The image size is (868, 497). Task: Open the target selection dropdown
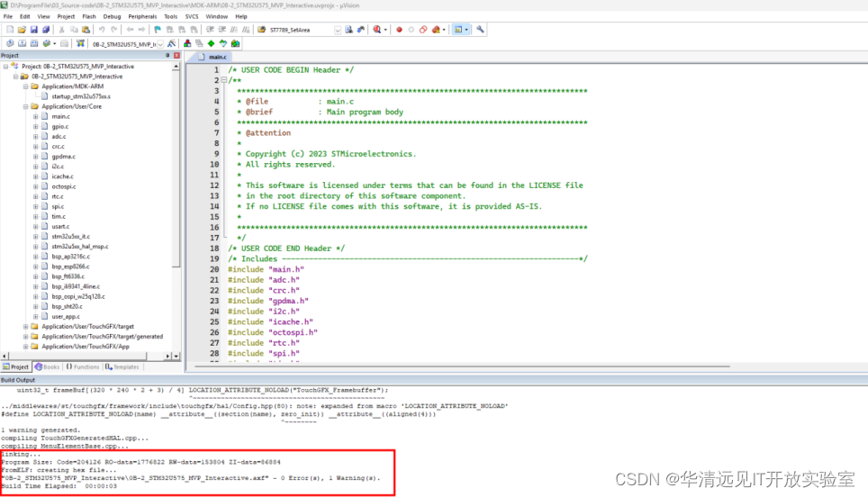(x=160, y=44)
